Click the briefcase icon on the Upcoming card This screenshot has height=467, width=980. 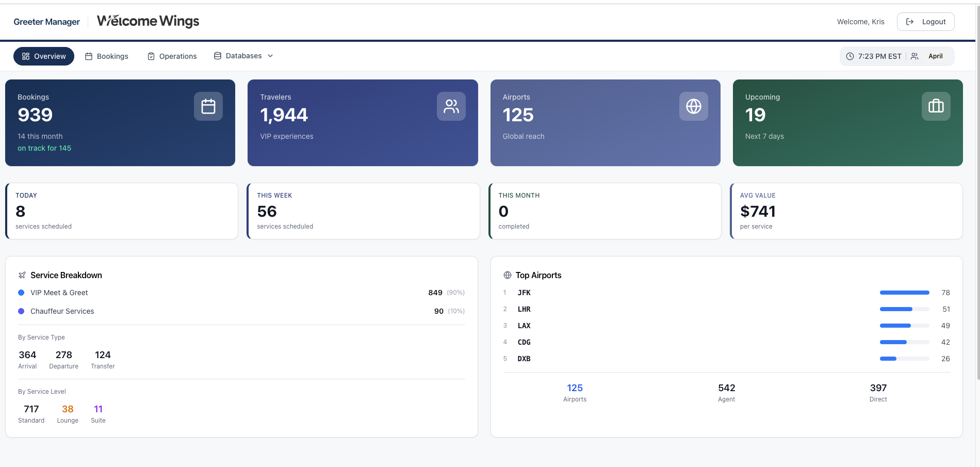[936, 106]
